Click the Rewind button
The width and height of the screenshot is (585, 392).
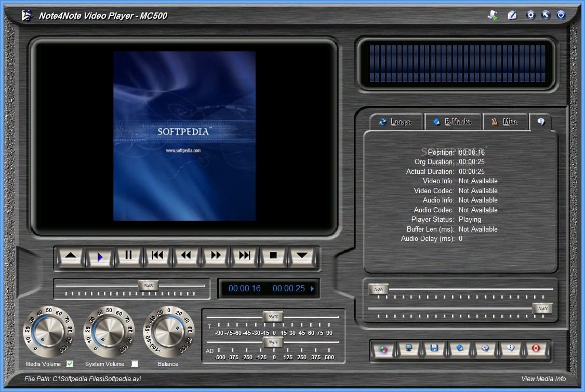point(186,256)
